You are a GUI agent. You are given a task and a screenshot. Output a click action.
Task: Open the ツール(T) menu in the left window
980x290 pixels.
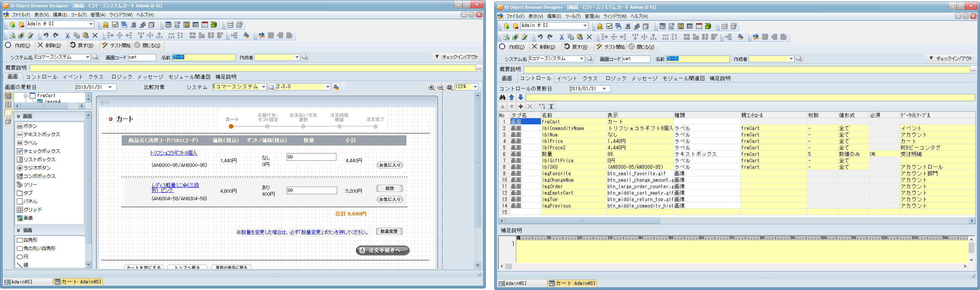coord(78,14)
